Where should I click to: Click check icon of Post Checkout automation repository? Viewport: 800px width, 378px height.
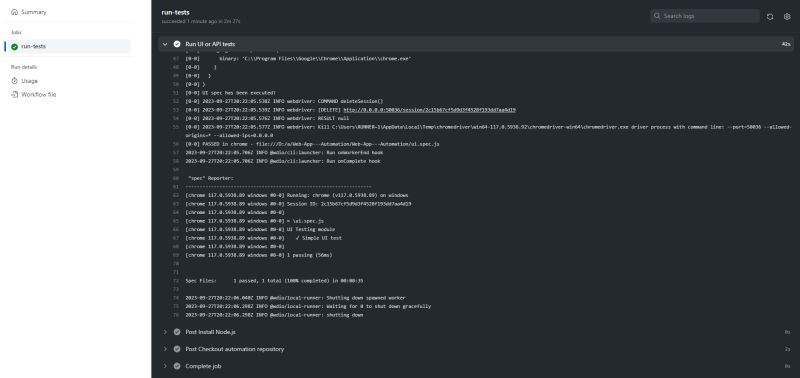(x=177, y=349)
